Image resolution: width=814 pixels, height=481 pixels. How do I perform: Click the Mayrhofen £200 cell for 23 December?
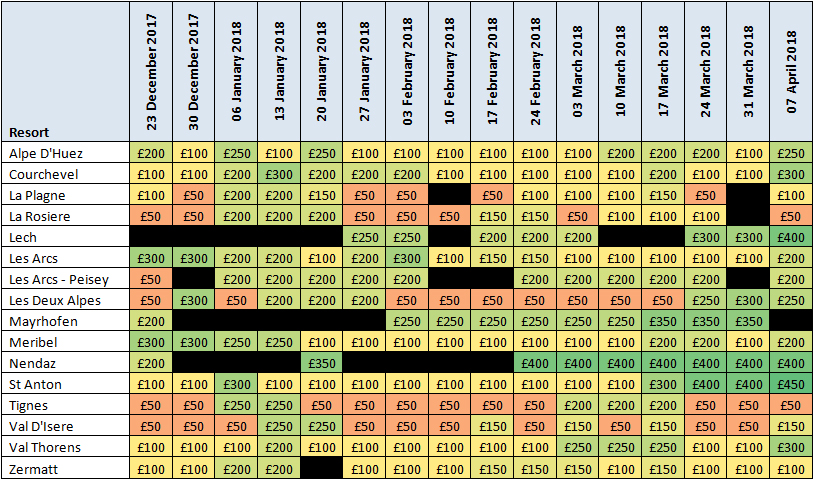pyautogui.click(x=151, y=321)
